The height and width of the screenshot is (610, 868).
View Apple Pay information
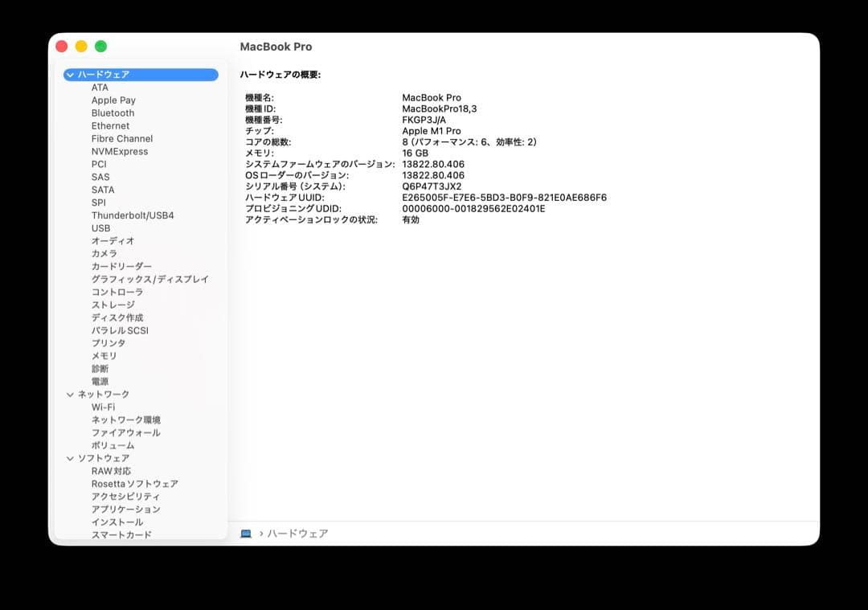(112, 100)
